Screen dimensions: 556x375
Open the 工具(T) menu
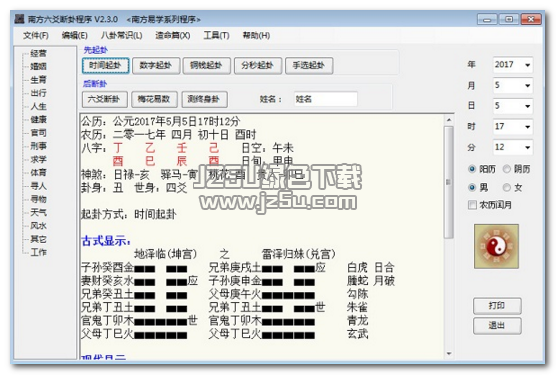point(216,35)
